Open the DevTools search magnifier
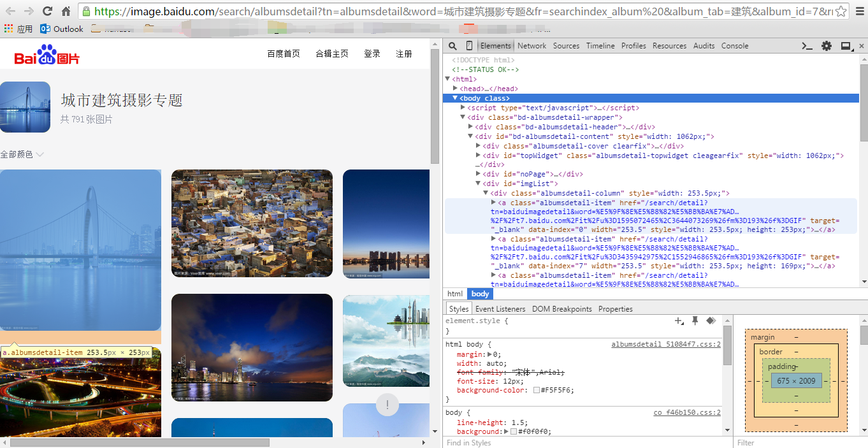868x448 pixels. pyautogui.click(x=452, y=45)
